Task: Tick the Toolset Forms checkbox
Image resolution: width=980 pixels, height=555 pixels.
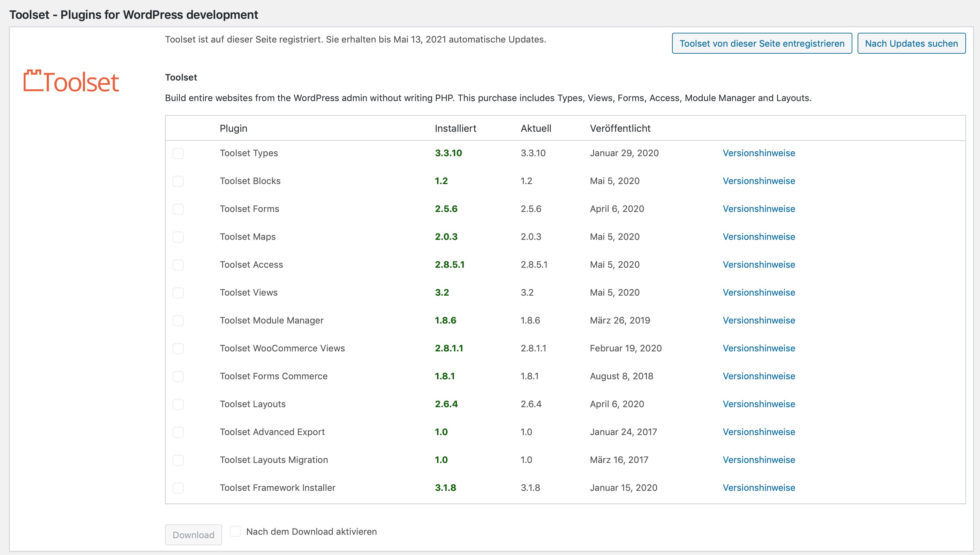Action: (178, 209)
